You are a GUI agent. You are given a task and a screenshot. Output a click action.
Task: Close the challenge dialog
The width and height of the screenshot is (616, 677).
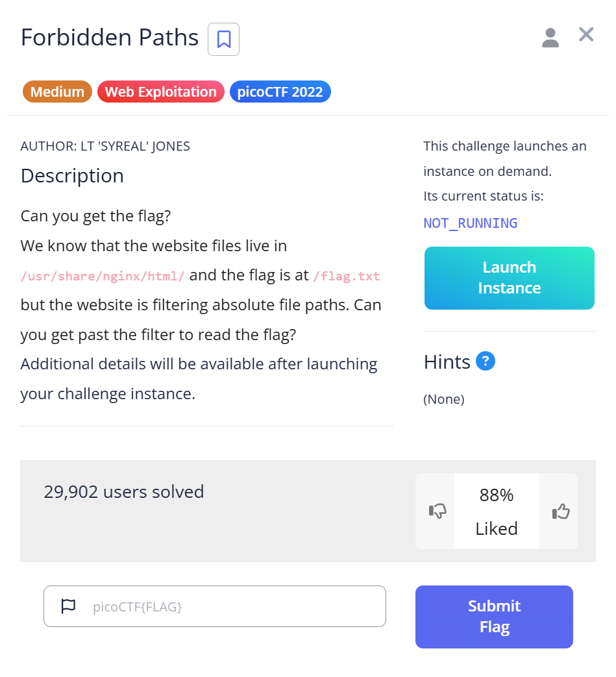pyautogui.click(x=586, y=35)
